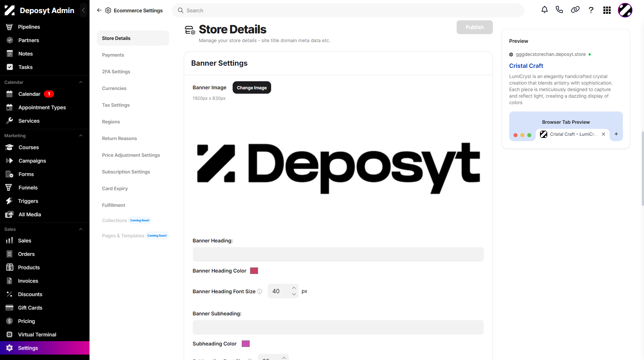Image resolution: width=644 pixels, height=360 pixels.
Task: Click the Triggers lightning icon
Action: [9, 201]
